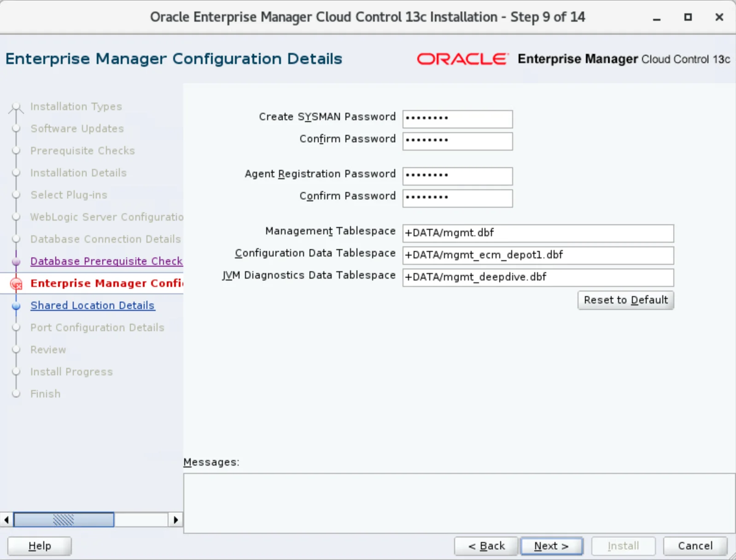The width and height of the screenshot is (736, 560).
Task: Click the horizontal scrollbar thumb in sidebar
Action: tap(64, 520)
